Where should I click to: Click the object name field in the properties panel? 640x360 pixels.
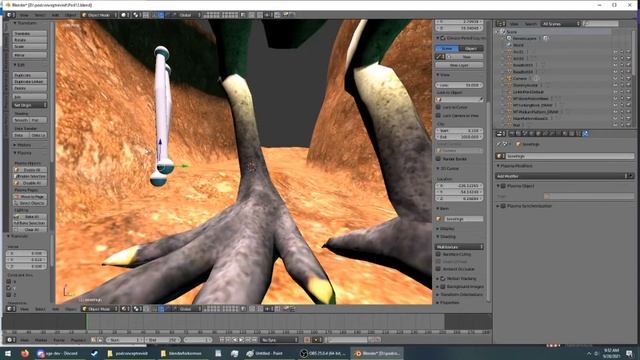(569, 156)
